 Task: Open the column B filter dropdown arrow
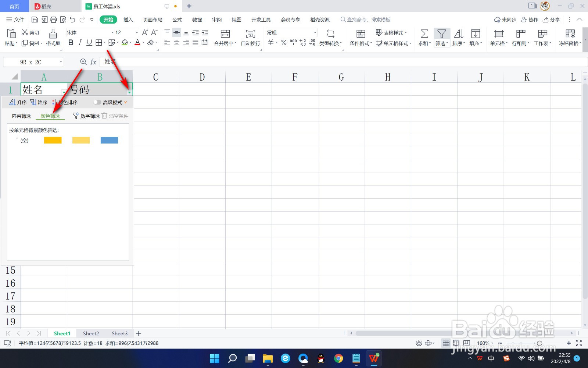[x=129, y=92]
